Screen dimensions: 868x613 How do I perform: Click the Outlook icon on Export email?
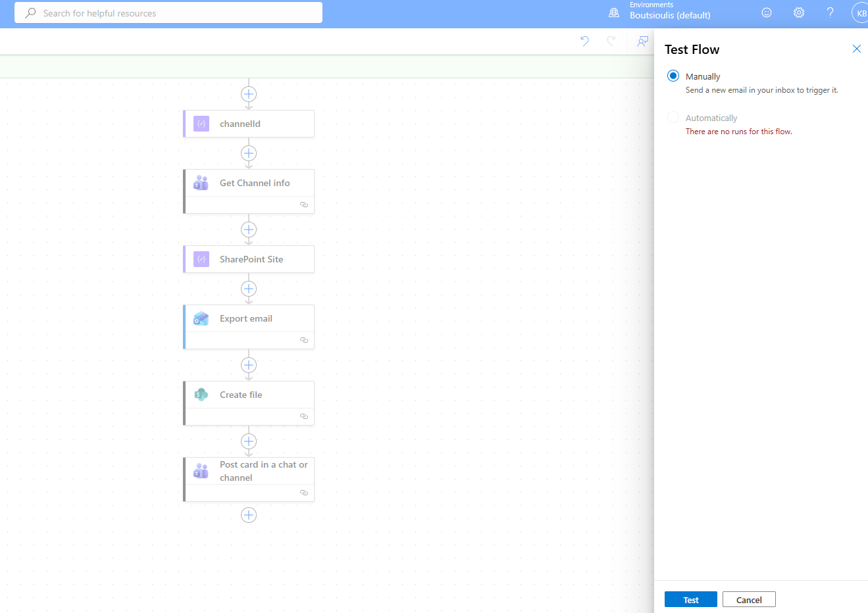[x=201, y=318]
